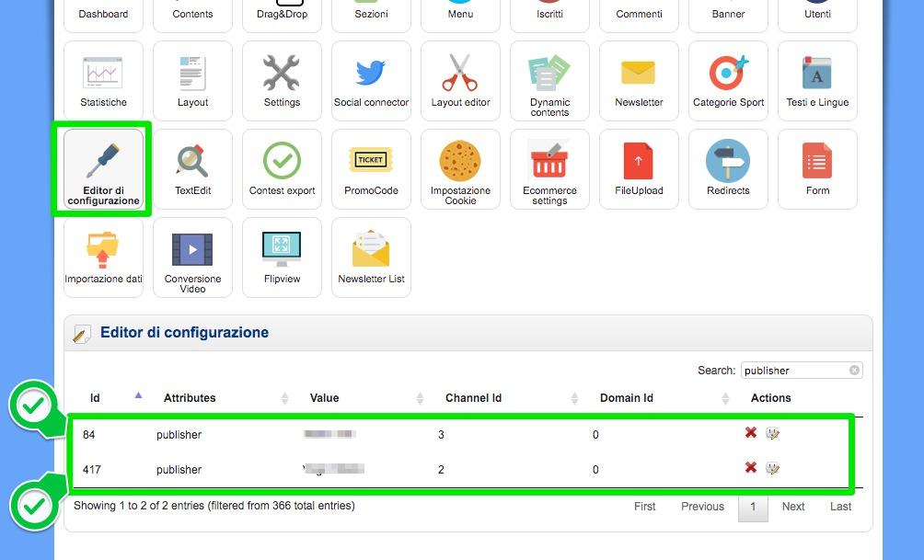
Task: Jump to Last page of entries
Action: tap(840, 507)
